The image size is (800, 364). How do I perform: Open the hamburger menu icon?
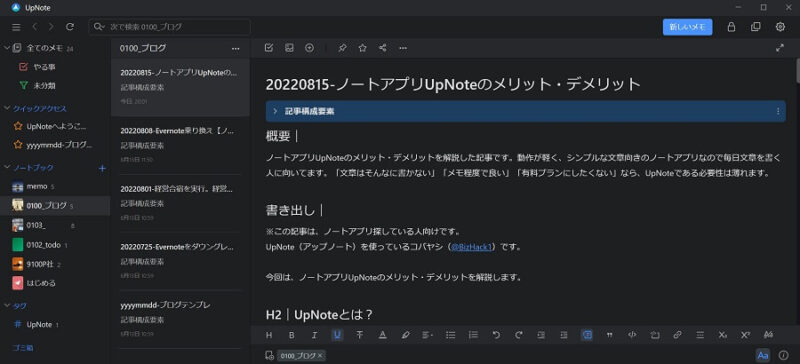[x=16, y=27]
